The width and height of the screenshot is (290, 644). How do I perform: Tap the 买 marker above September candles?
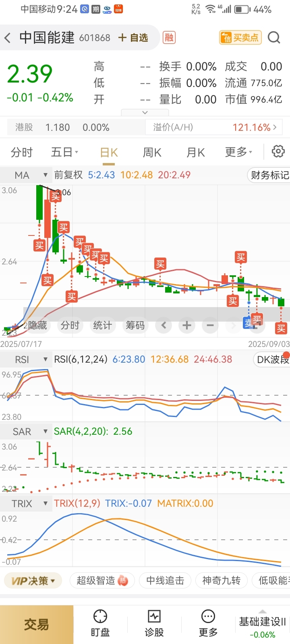(x=241, y=257)
